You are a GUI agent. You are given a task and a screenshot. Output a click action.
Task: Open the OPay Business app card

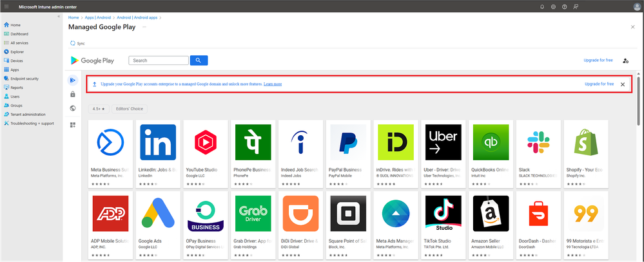coord(206,225)
